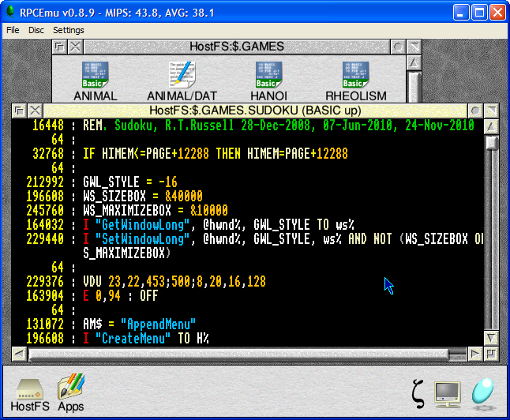Click the GAMES filer vertical scrollbar thumb
This screenshot has width=510, height=420.
(x=414, y=87)
